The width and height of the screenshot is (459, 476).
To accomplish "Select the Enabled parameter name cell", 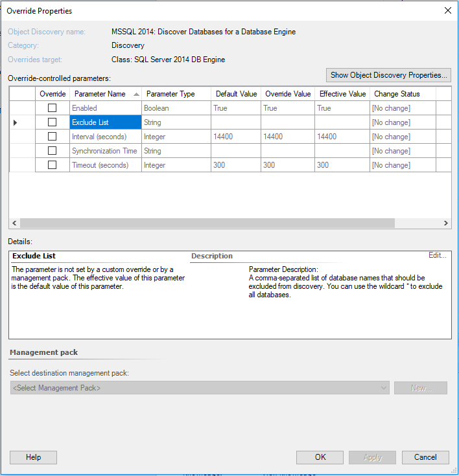I will coord(106,108).
